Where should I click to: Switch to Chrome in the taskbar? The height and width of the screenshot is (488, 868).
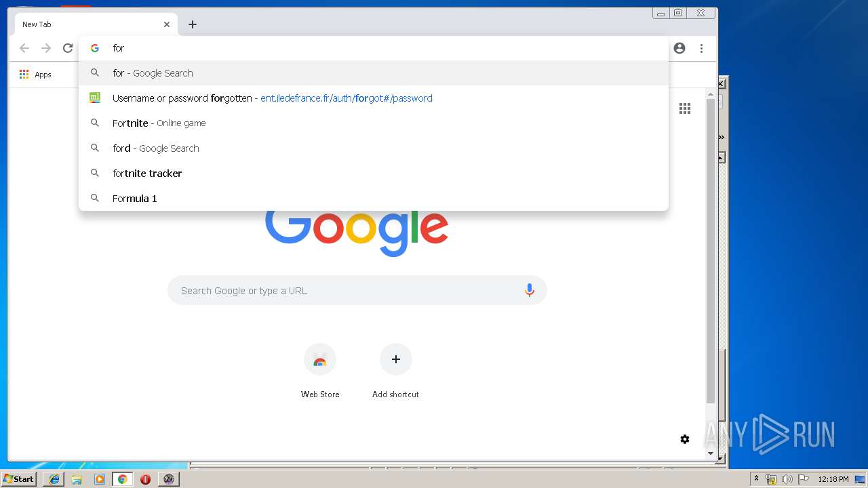(x=123, y=479)
